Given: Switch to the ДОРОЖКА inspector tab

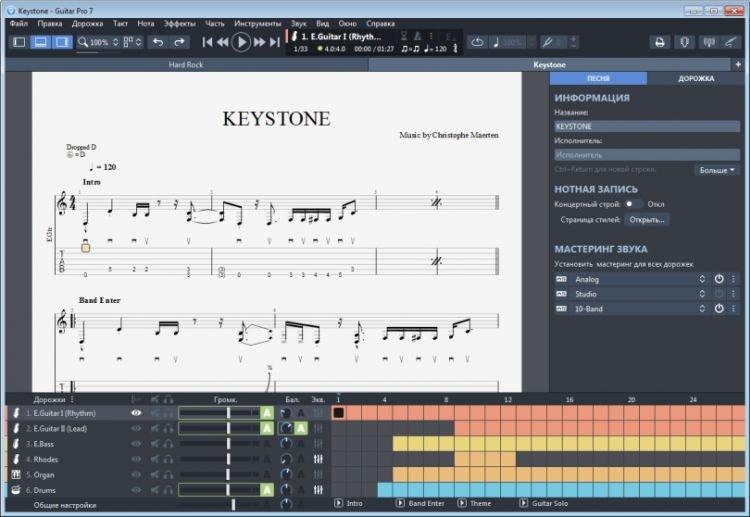Looking at the screenshot, I should 696,78.
